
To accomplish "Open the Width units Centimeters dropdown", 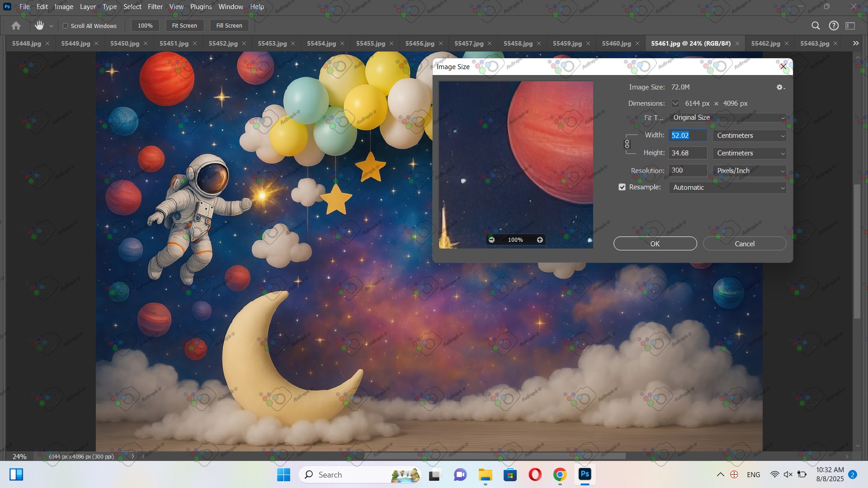I will (750, 136).
